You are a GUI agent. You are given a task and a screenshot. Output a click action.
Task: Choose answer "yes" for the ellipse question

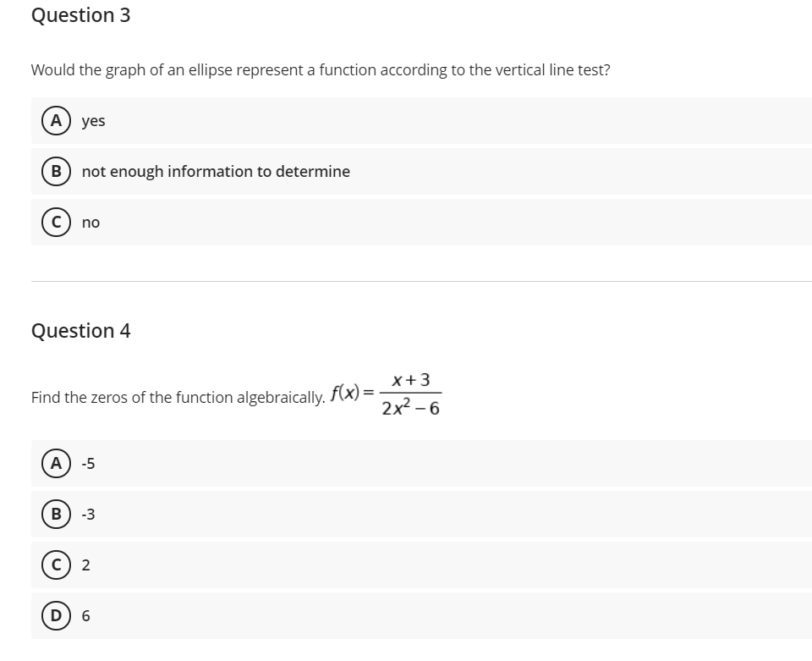92,120
